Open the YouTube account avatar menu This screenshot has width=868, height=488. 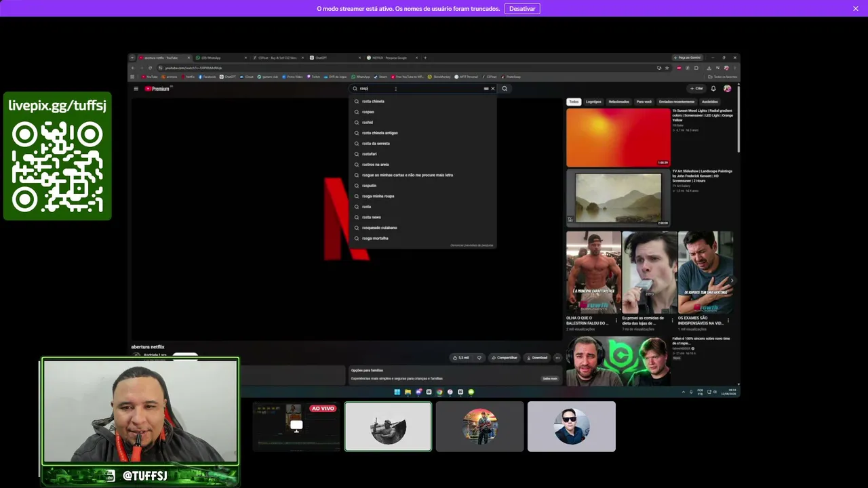coord(728,89)
